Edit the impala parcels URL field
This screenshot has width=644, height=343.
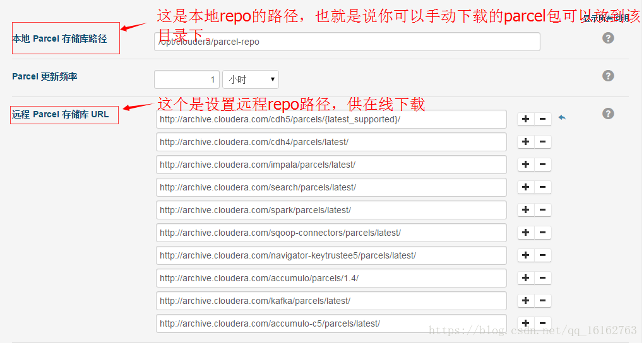(331, 165)
